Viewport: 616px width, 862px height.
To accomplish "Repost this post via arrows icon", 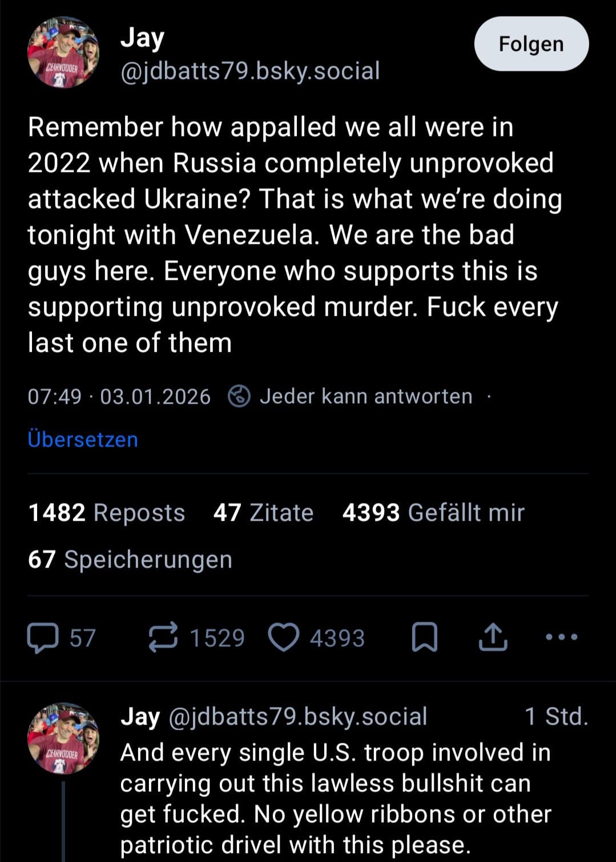I will click(163, 638).
